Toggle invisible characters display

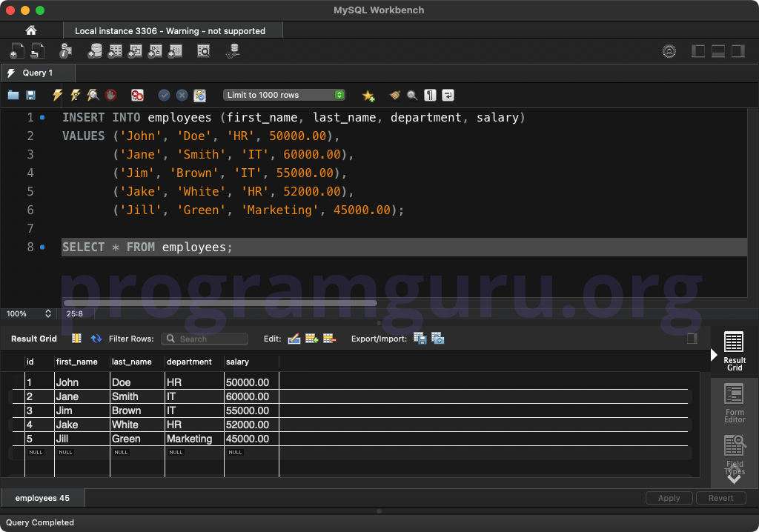pyautogui.click(x=430, y=95)
